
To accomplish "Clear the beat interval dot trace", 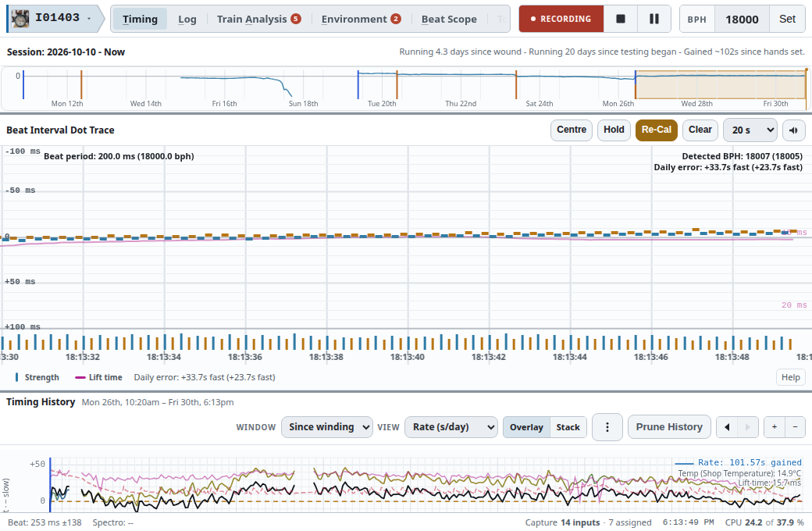I will click(x=700, y=130).
